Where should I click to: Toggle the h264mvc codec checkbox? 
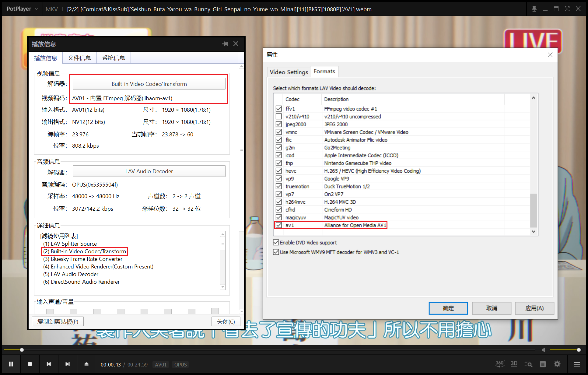click(278, 202)
